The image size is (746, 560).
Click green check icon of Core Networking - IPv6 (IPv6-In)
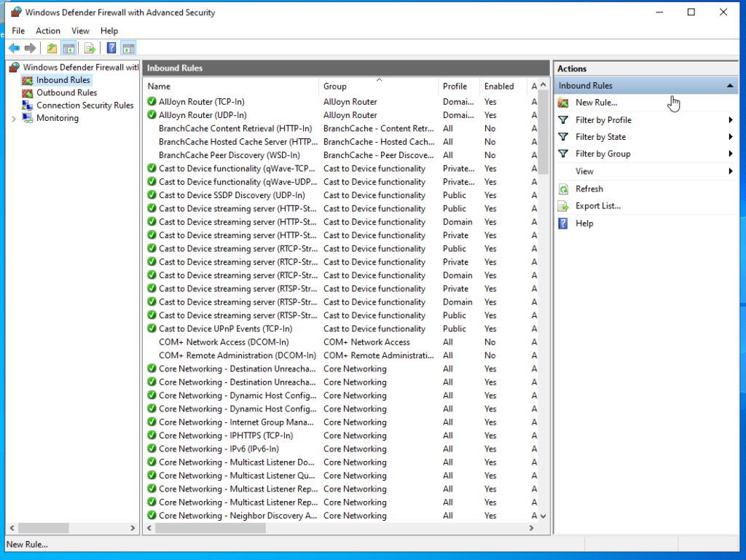click(152, 449)
